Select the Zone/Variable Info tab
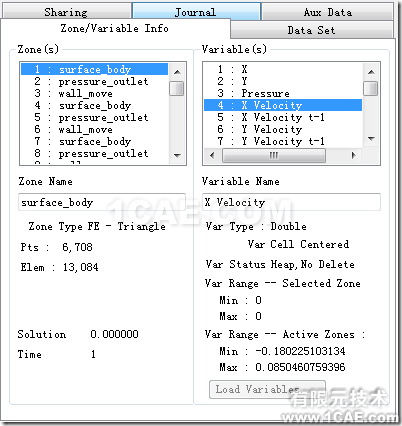 (x=114, y=28)
